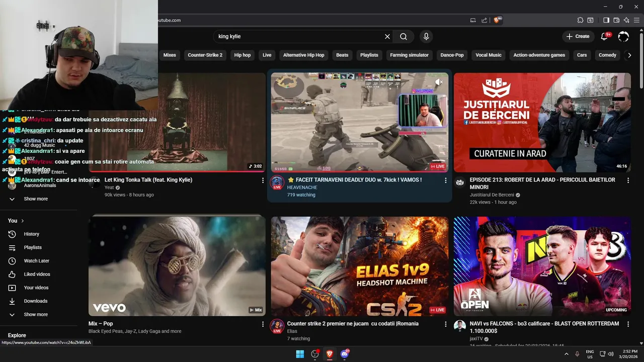Click the magnifier search button
The width and height of the screenshot is (644, 362).
(404, 36)
